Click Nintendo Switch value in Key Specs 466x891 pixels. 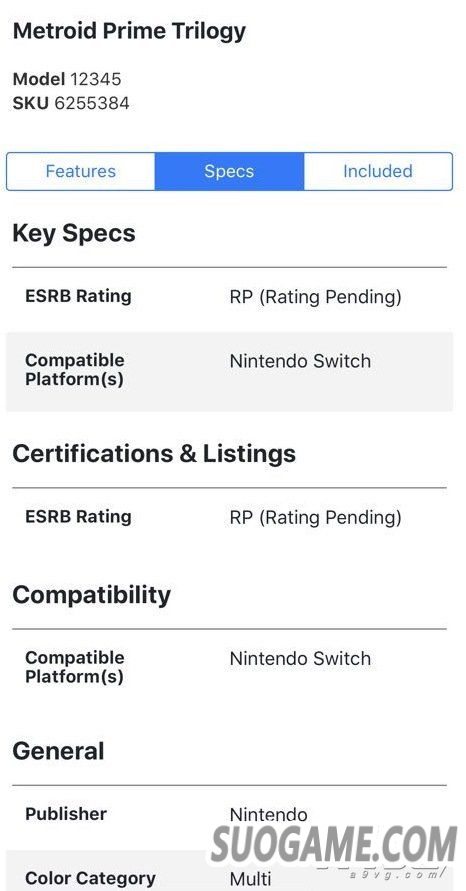[x=300, y=361]
